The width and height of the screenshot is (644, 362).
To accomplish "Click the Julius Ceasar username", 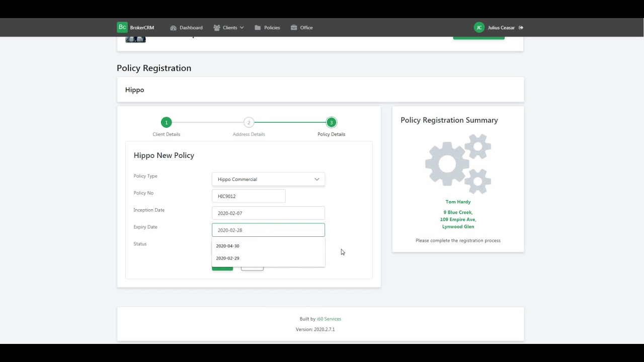I will [x=501, y=28].
